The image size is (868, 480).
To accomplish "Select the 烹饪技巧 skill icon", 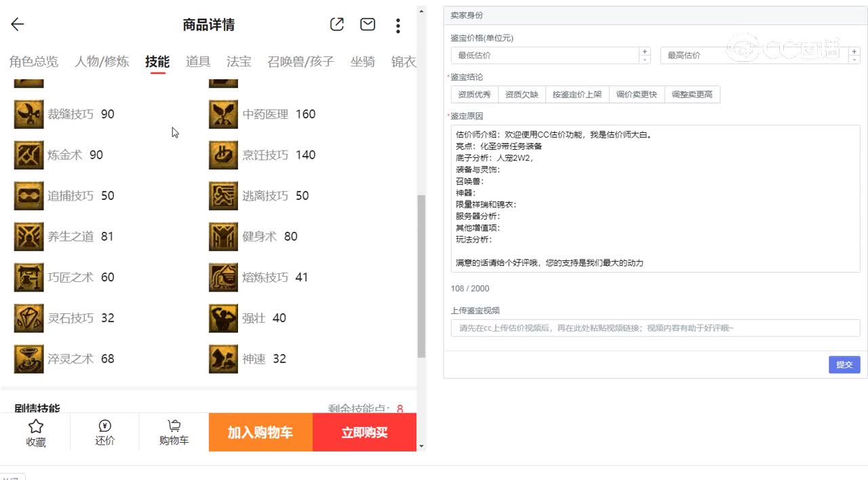I will pos(223,155).
